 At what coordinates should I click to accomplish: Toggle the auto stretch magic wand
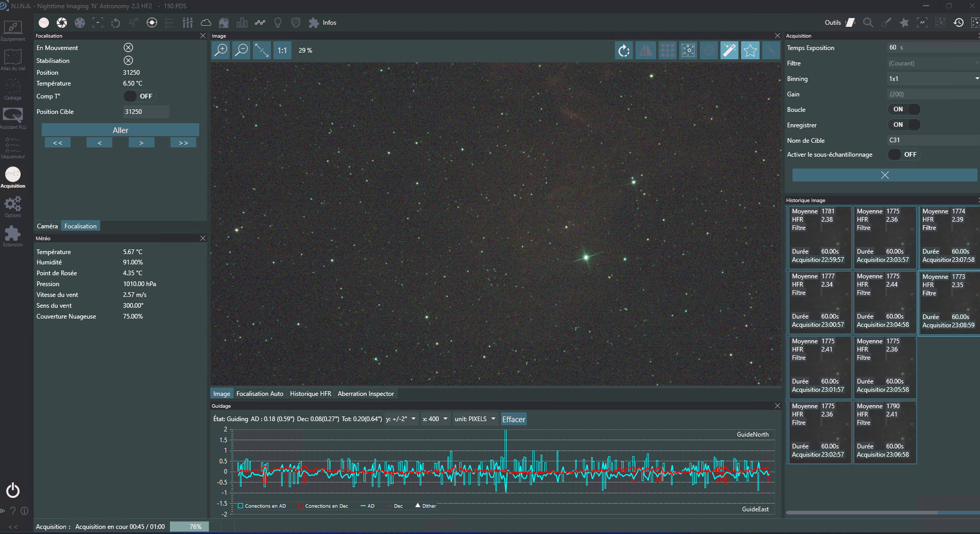click(729, 50)
